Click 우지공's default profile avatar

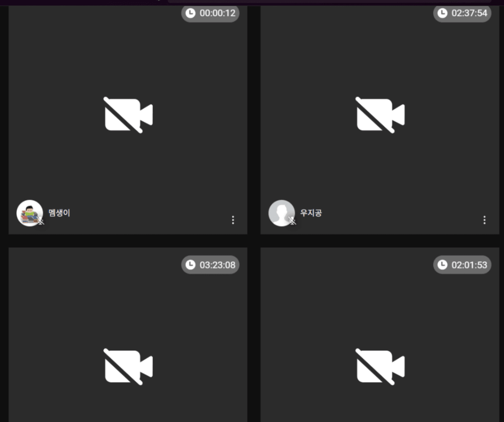(281, 213)
